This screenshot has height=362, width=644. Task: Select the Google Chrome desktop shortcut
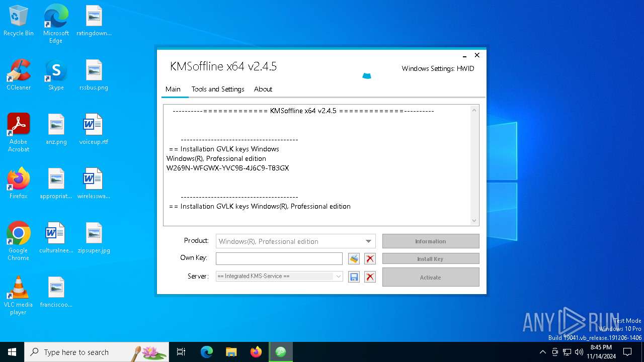(x=19, y=241)
